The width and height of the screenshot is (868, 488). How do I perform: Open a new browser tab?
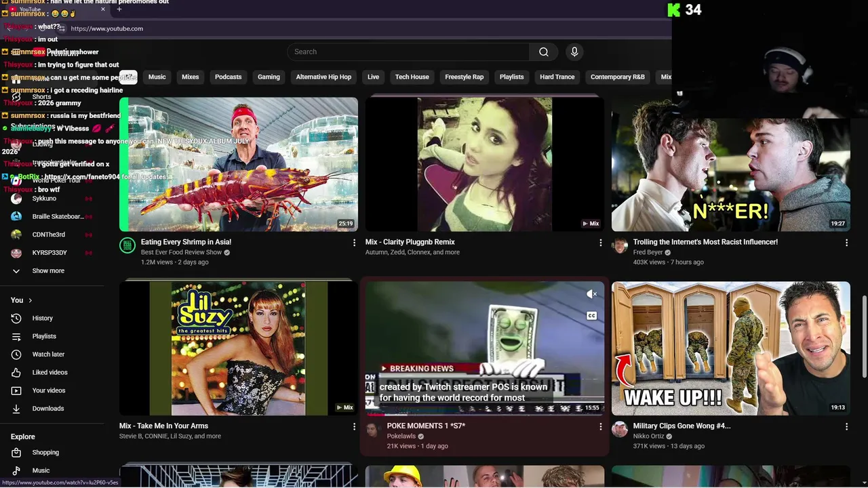(119, 9)
